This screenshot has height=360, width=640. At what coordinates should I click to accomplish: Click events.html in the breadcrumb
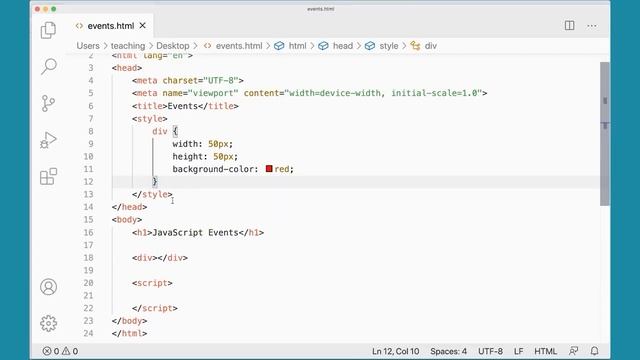click(239, 46)
